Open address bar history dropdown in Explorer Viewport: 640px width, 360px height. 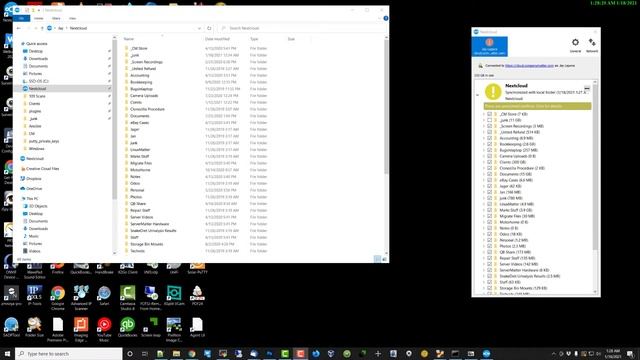tap(199, 28)
